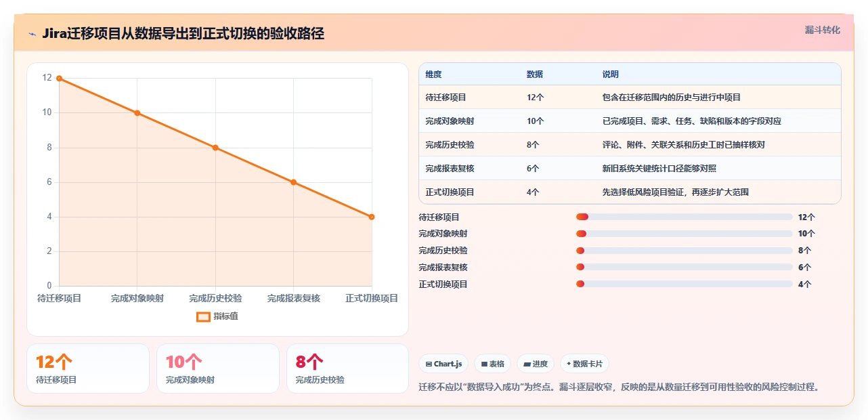
Task: Click the 表格 tag chip
Action: [x=493, y=364]
